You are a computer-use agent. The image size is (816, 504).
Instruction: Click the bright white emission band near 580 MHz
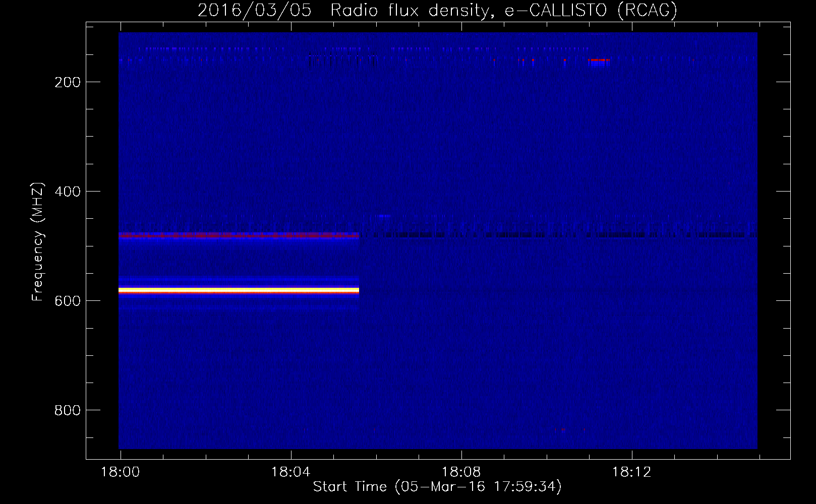point(239,290)
